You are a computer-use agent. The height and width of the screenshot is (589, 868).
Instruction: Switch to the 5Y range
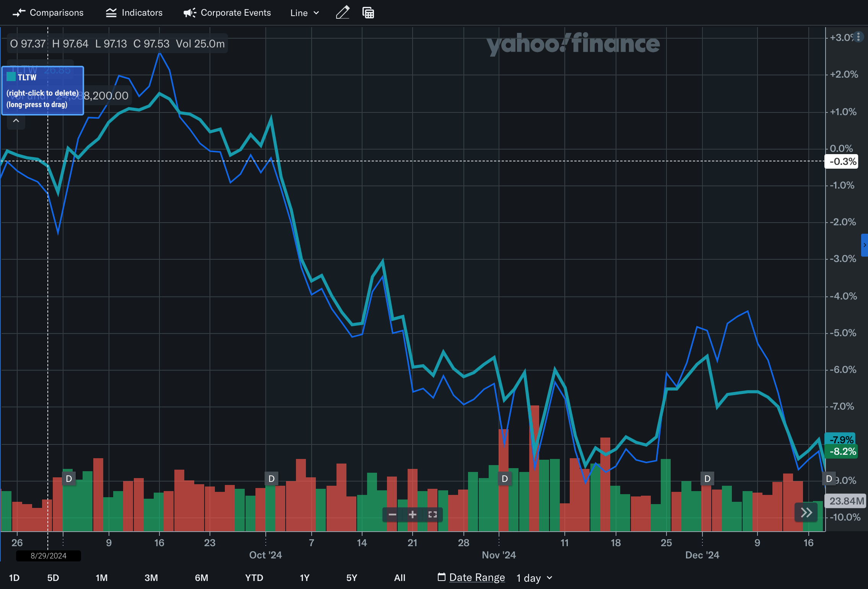(351, 578)
